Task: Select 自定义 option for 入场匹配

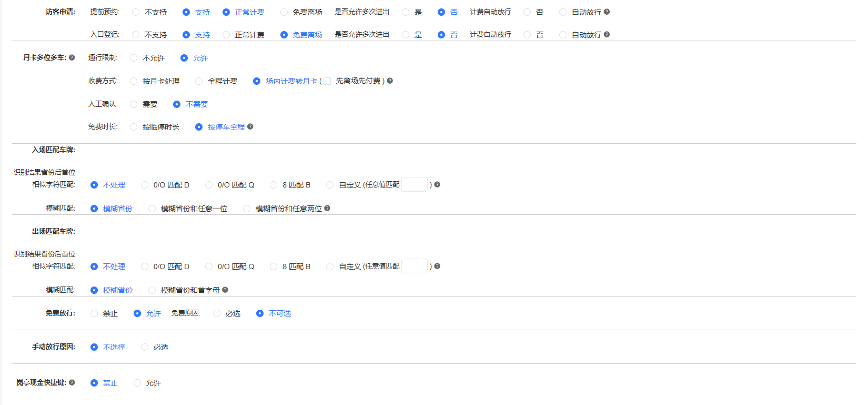Action: tap(330, 185)
